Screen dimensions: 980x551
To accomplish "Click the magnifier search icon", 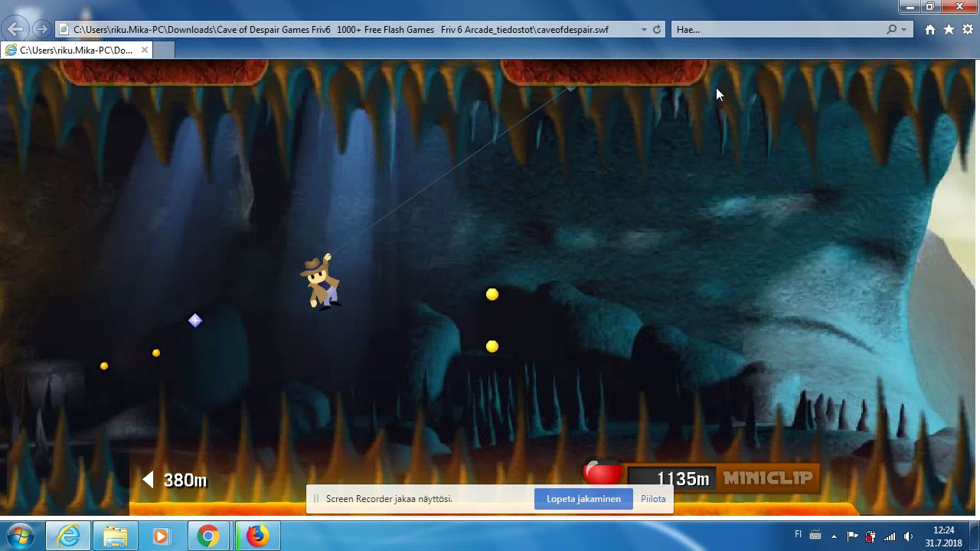I will coord(891,30).
